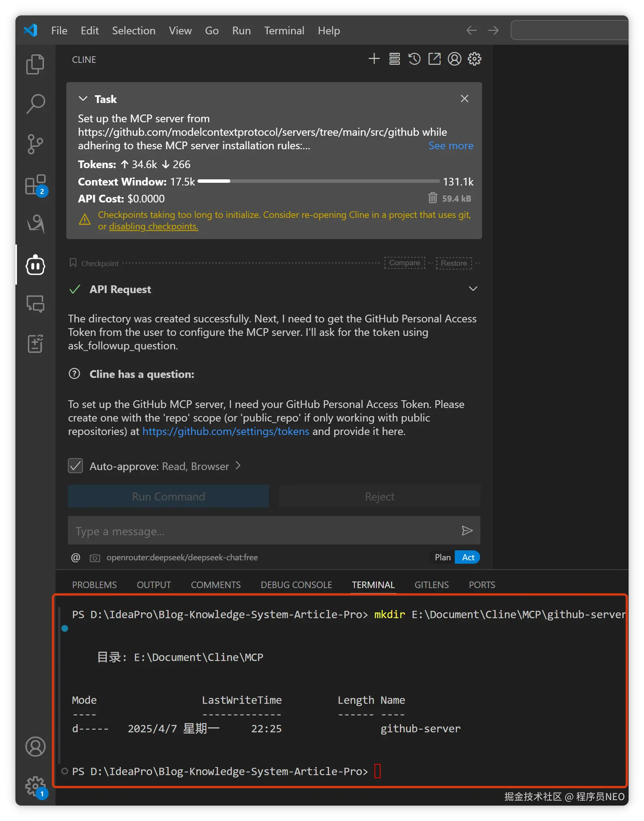Toggle the Auto-approve checkbox
This screenshot has width=644, height=821.
tap(76, 466)
